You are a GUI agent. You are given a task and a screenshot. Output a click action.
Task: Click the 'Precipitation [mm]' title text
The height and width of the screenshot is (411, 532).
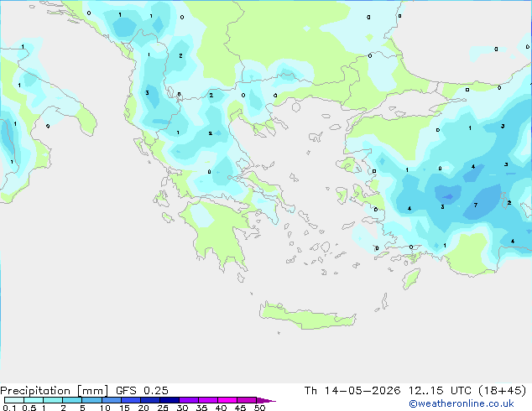point(55,391)
